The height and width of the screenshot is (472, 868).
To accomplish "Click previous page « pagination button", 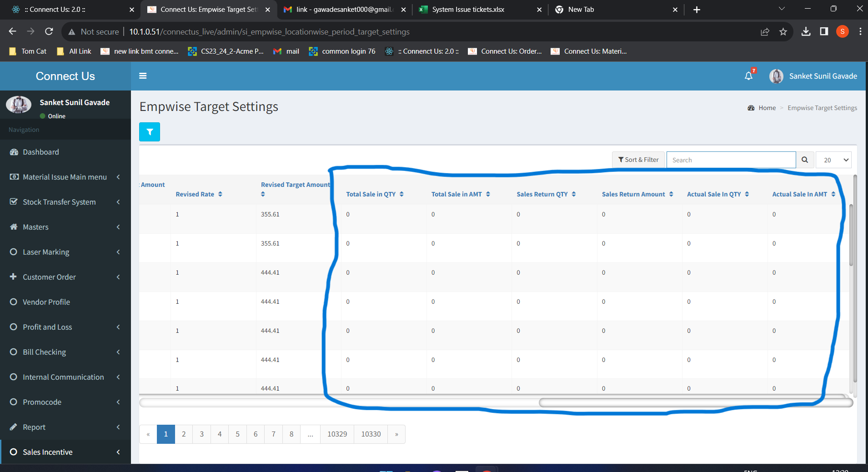I will pos(148,434).
